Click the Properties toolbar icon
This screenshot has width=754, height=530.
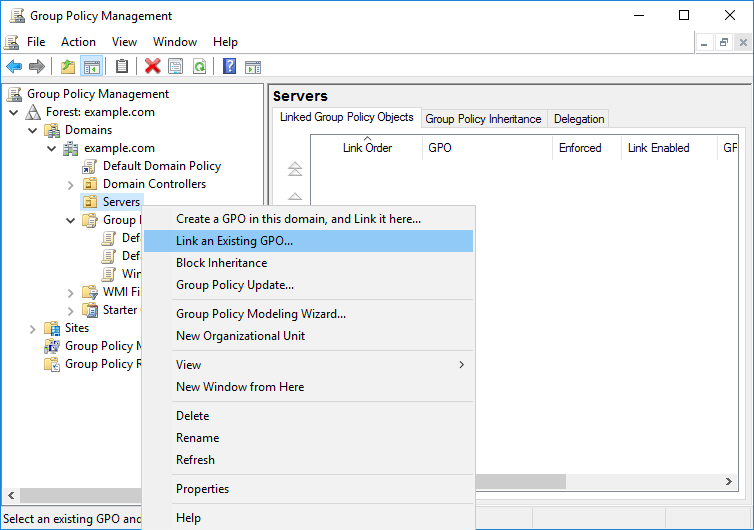point(176,66)
